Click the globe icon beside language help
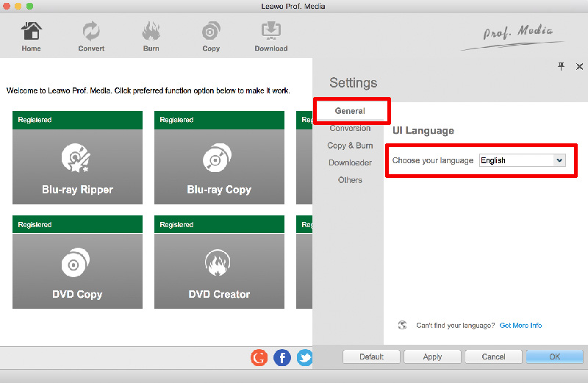The image size is (588, 383). pos(402,325)
